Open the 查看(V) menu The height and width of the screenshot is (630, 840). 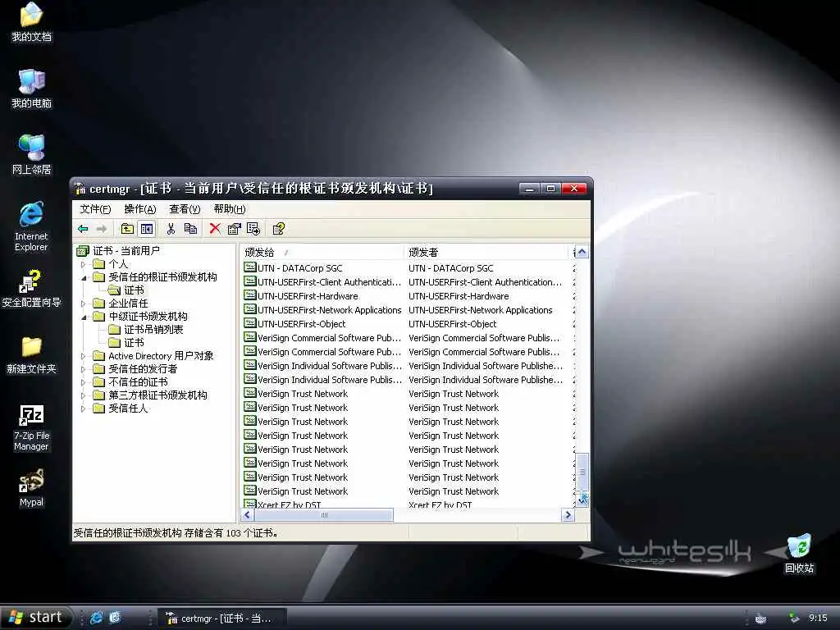(x=185, y=209)
